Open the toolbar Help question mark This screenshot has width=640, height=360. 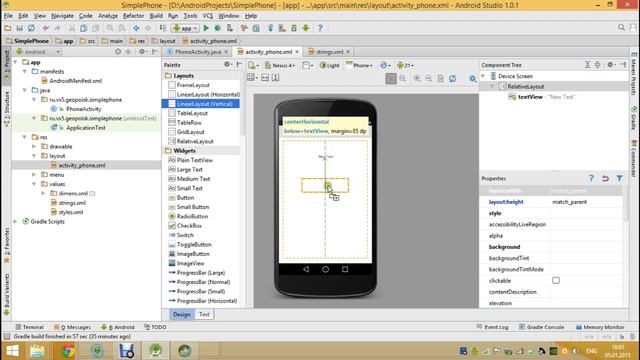point(320,28)
